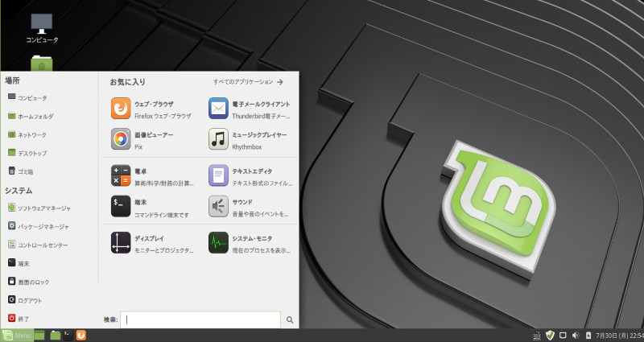Viewport: 644px width, 342px height.
Task: Check the battery power tray icon
Action: [x=588, y=336]
